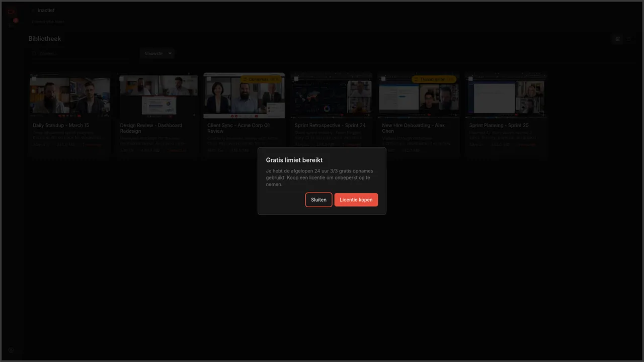Open the Nieuwste sort dropdown
644x362 pixels.
[157, 53]
